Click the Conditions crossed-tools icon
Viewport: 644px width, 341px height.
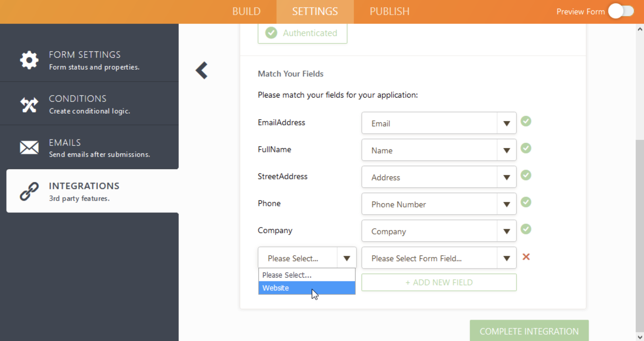29,105
